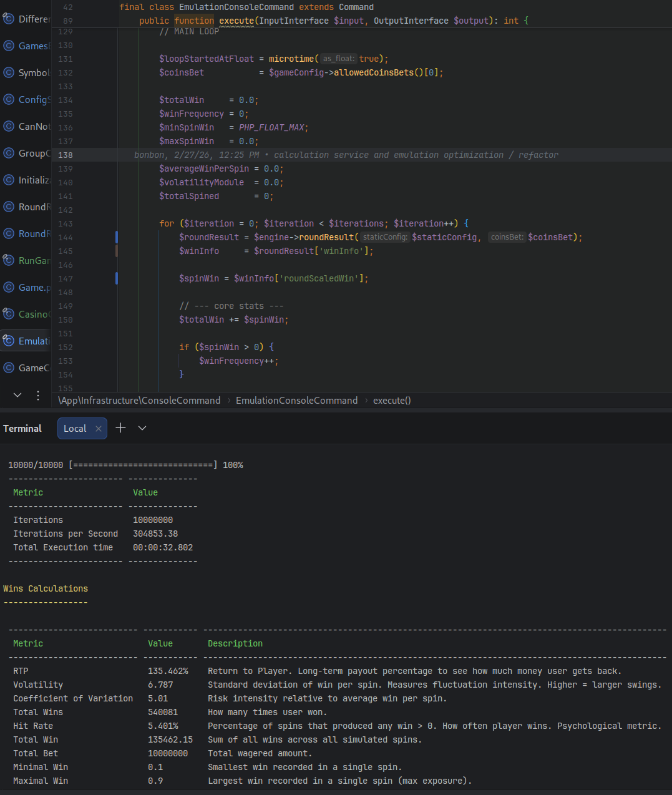Click the roundResult method call on line 144

pyautogui.click(x=326, y=237)
